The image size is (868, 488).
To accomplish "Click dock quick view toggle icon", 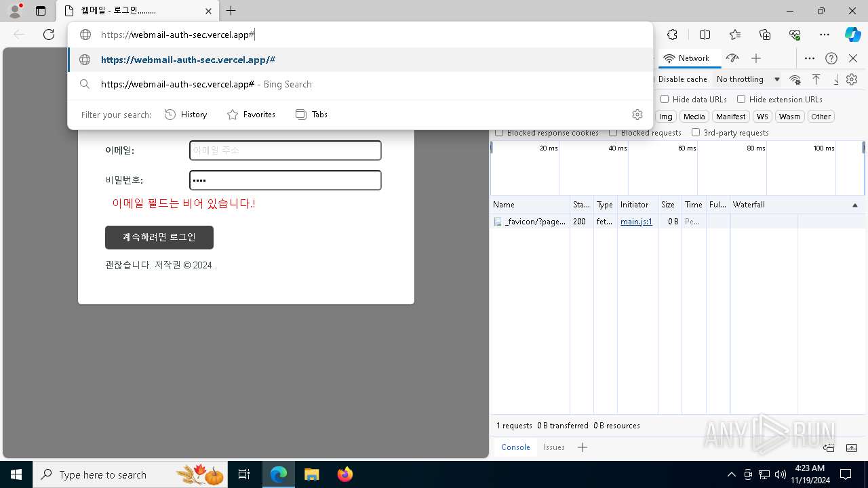I will click(x=829, y=447).
